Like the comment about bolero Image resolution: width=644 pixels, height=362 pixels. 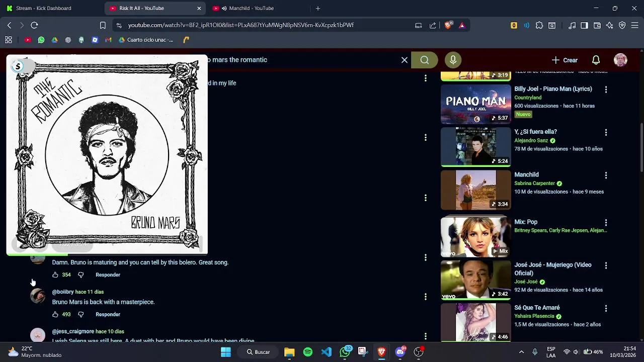55,275
